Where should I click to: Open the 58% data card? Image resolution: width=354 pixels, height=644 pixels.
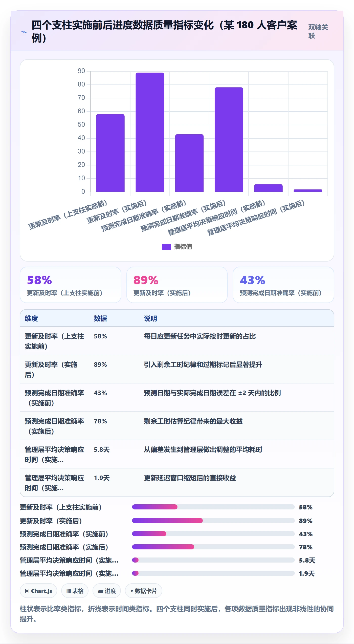tap(71, 285)
